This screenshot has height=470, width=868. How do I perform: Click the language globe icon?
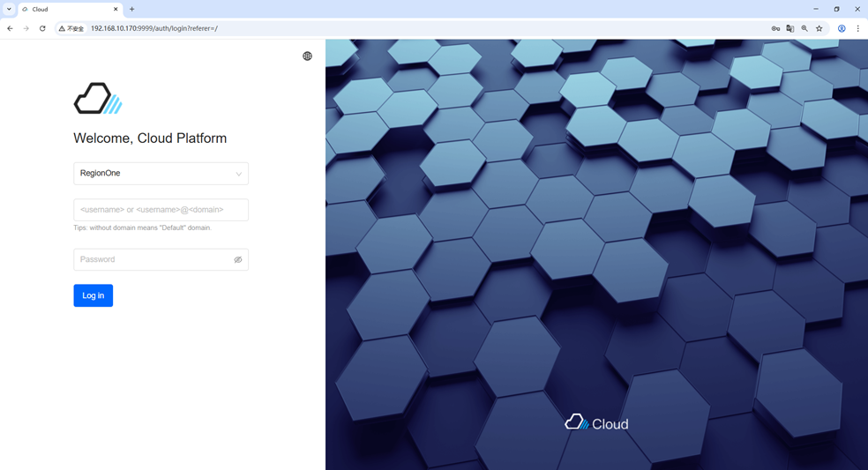(x=307, y=56)
